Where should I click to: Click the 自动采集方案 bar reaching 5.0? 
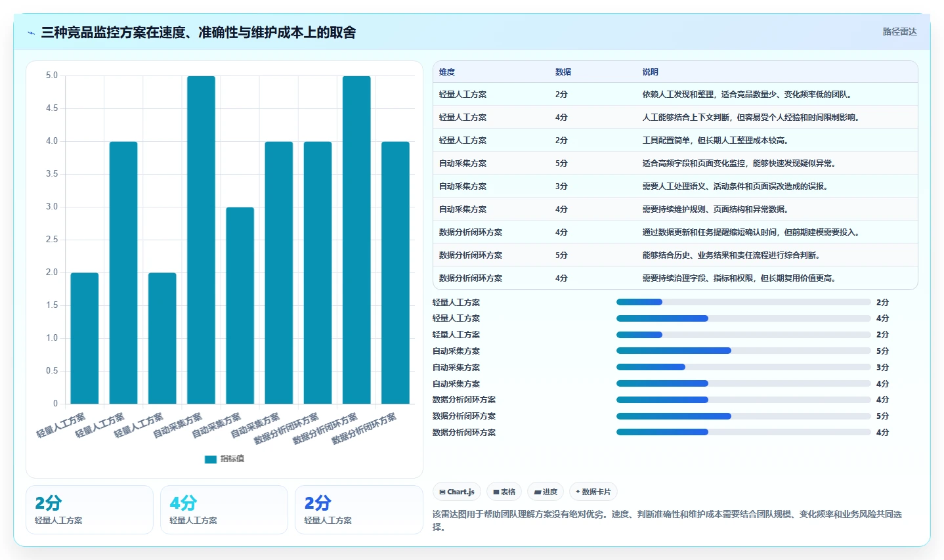[201, 240]
